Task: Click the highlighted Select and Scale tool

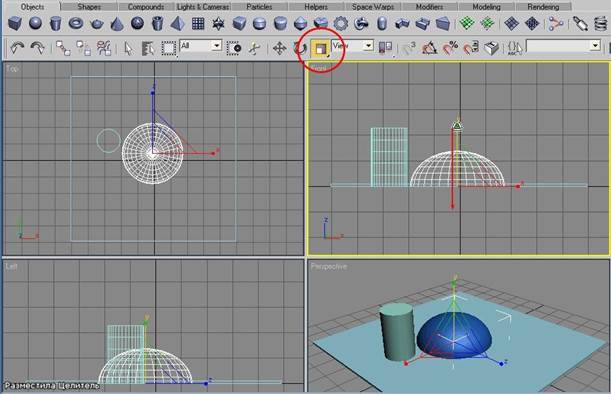Action: point(321,48)
